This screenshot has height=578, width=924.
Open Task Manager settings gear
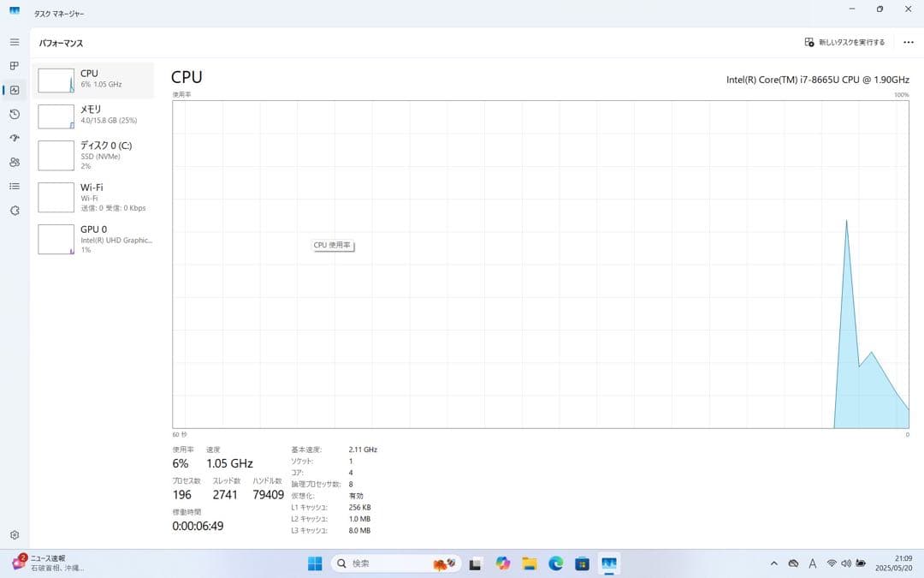(x=14, y=534)
